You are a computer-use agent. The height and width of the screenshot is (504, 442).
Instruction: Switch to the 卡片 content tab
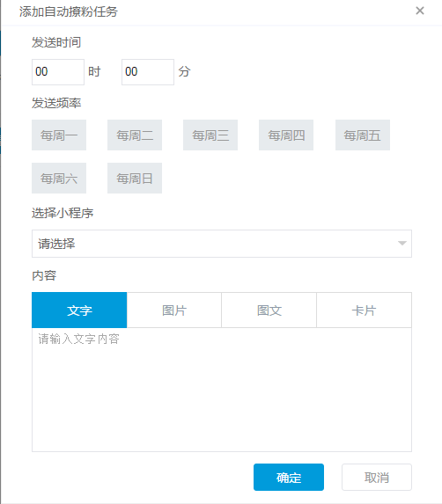(x=364, y=310)
